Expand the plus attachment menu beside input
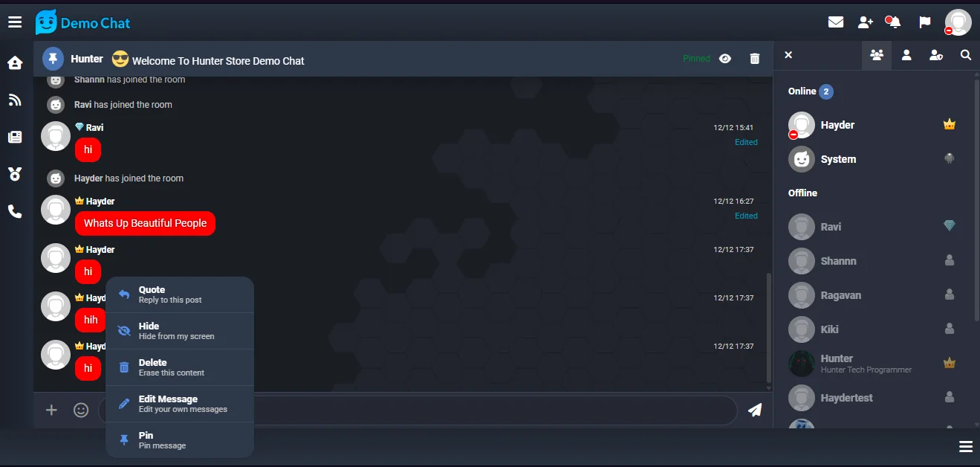This screenshot has width=980, height=467. [51, 410]
